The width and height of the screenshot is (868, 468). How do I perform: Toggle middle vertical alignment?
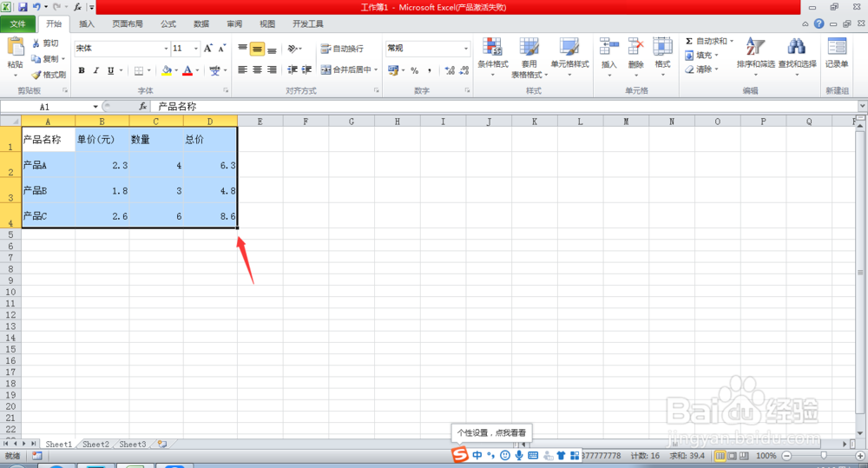tap(257, 49)
